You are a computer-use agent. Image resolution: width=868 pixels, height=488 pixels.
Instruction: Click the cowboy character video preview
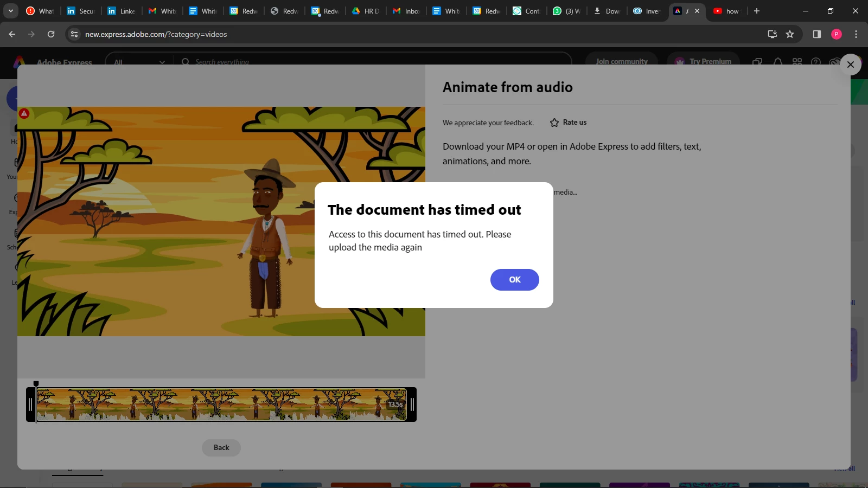[x=221, y=221]
